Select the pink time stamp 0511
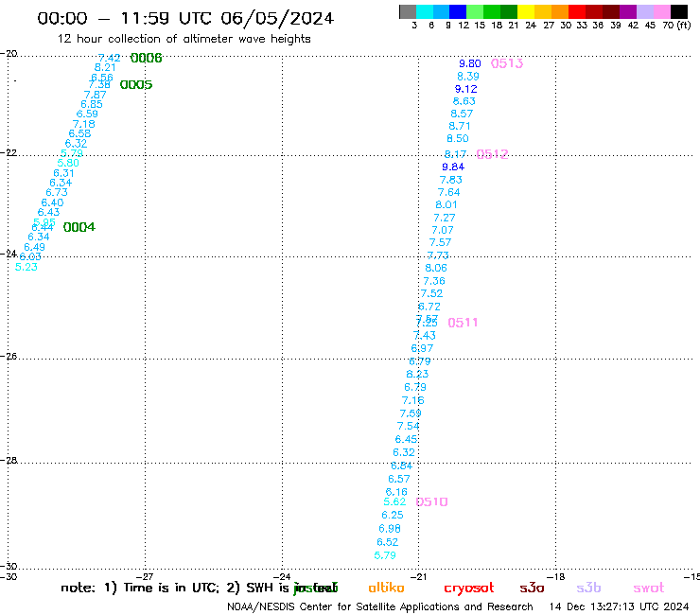This screenshot has height=615, width=700. [463, 323]
